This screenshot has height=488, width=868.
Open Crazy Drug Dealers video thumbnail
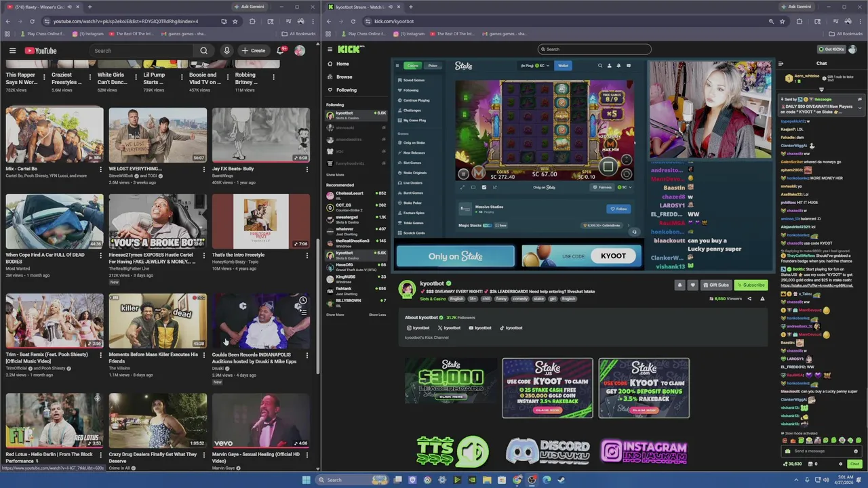[x=157, y=420]
